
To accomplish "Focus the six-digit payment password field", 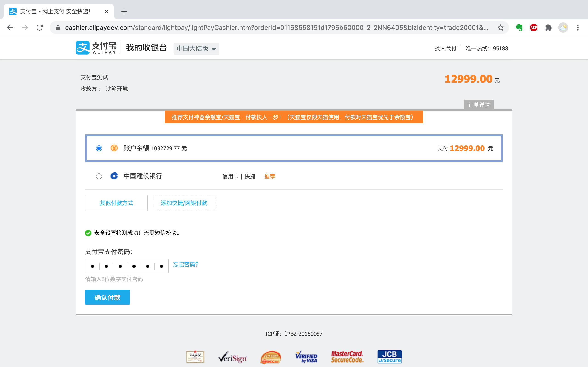I will pyautogui.click(x=127, y=266).
